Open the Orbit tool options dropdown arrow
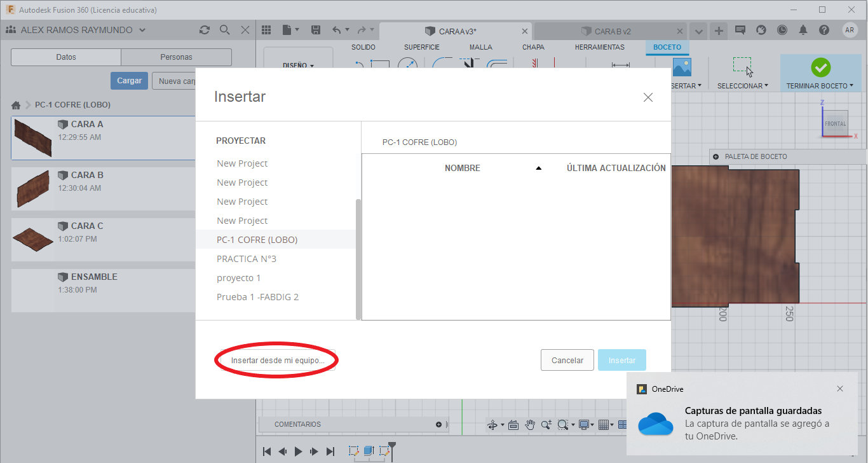Image resolution: width=868 pixels, height=463 pixels. tap(502, 425)
